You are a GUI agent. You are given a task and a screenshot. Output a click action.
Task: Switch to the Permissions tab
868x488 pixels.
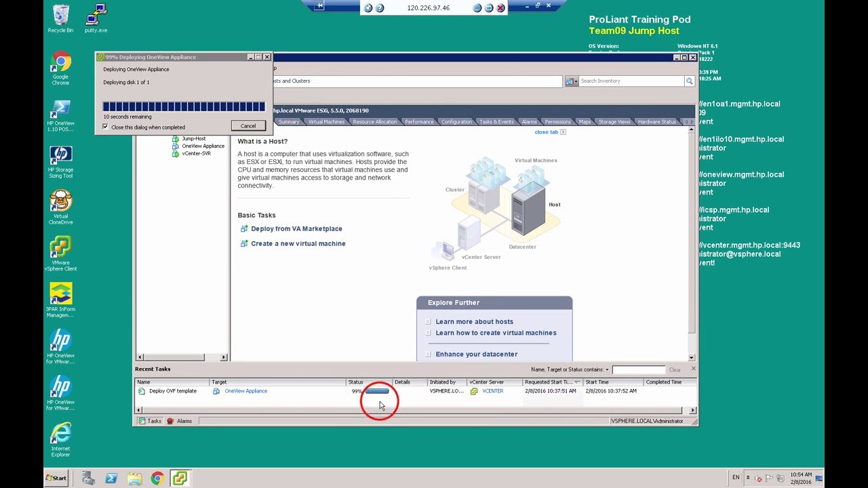click(x=558, y=122)
